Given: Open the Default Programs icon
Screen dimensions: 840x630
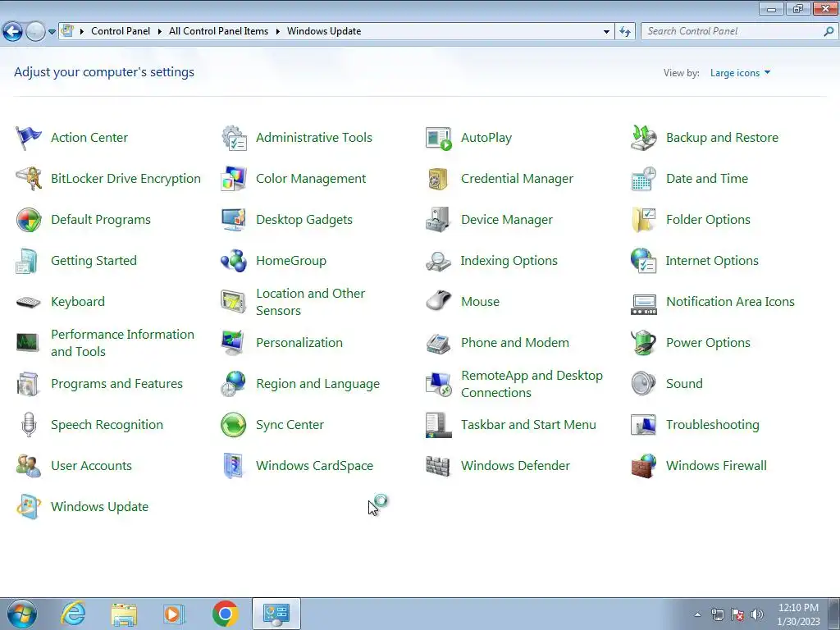Looking at the screenshot, I should click(x=29, y=220).
